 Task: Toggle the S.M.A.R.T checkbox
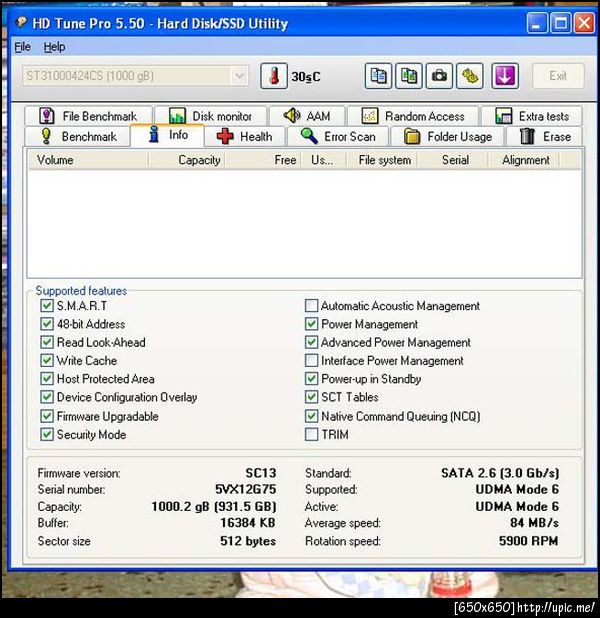(x=47, y=305)
